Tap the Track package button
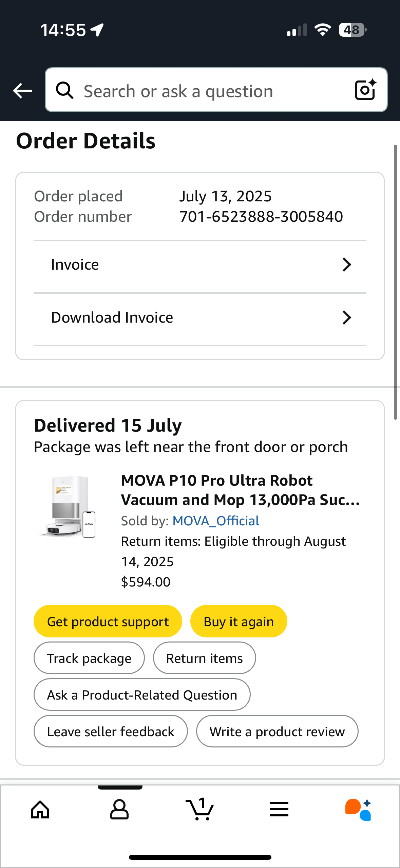The image size is (400, 868). point(89,658)
